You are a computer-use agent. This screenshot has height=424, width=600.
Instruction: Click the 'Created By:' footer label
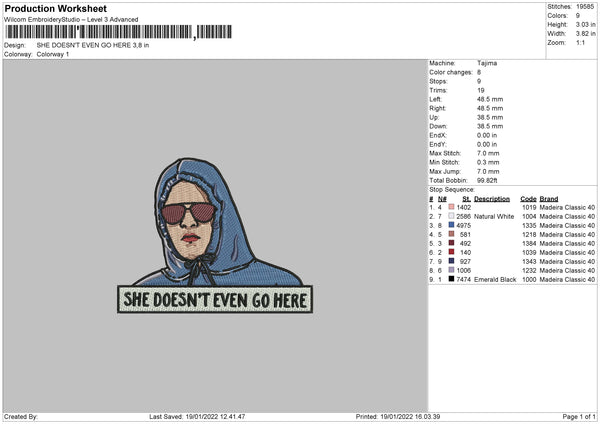click(x=21, y=417)
